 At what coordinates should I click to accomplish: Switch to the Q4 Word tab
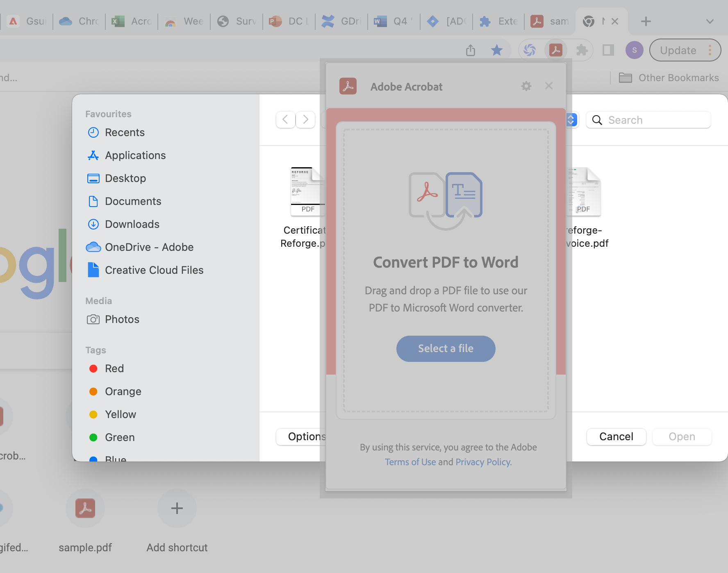394,21
